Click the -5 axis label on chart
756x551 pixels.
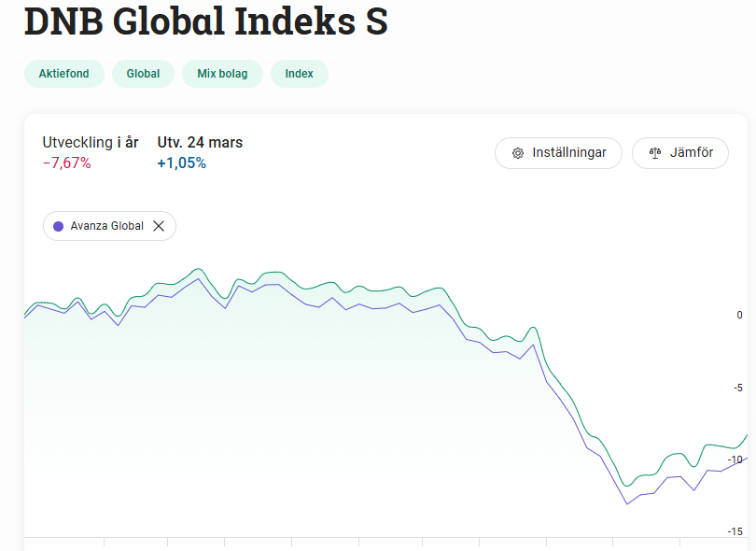pyautogui.click(x=737, y=388)
